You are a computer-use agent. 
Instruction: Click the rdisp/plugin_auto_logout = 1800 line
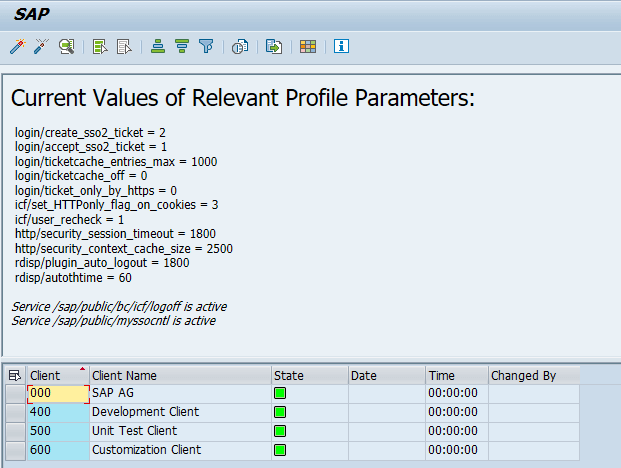pos(102,263)
